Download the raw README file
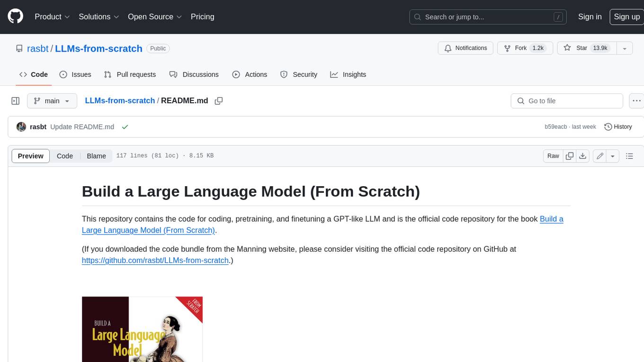644x362 pixels. click(583, 156)
